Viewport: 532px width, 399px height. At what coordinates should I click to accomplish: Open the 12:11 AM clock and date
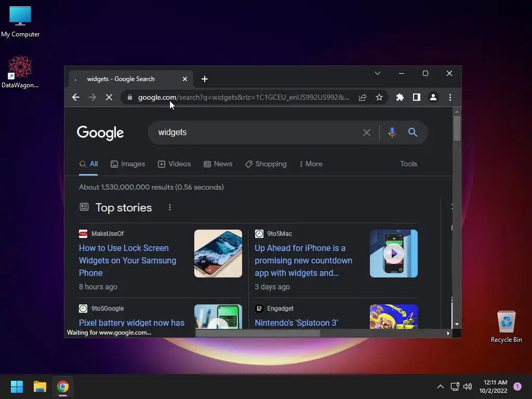(494, 387)
